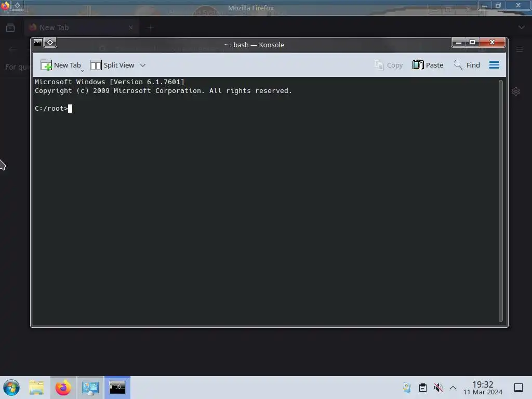Click the Microsoft Windows version line
The height and width of the screenshot is (399, 532).
pyautogui.click(x=109, y=82)
